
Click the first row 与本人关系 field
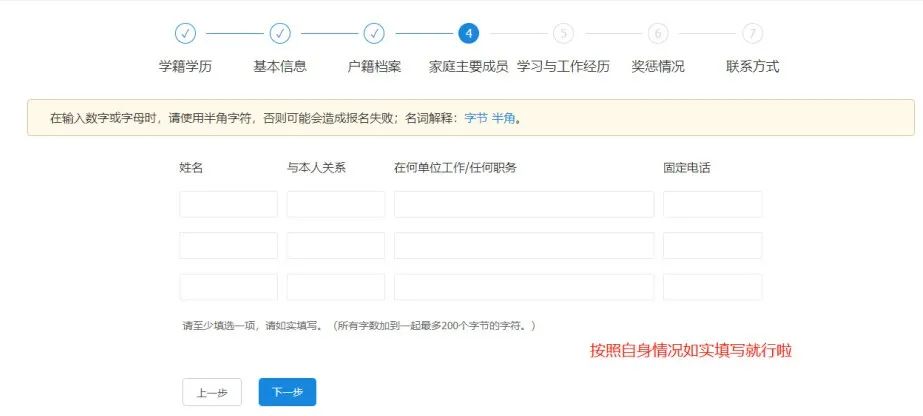[335, 204]
